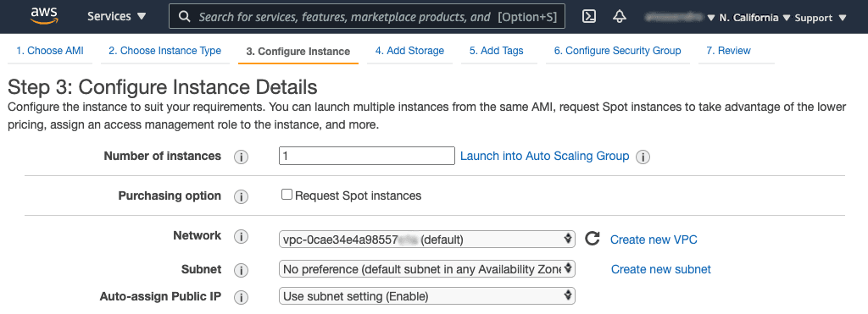Click the Purchasing option label

click(170, 196)
